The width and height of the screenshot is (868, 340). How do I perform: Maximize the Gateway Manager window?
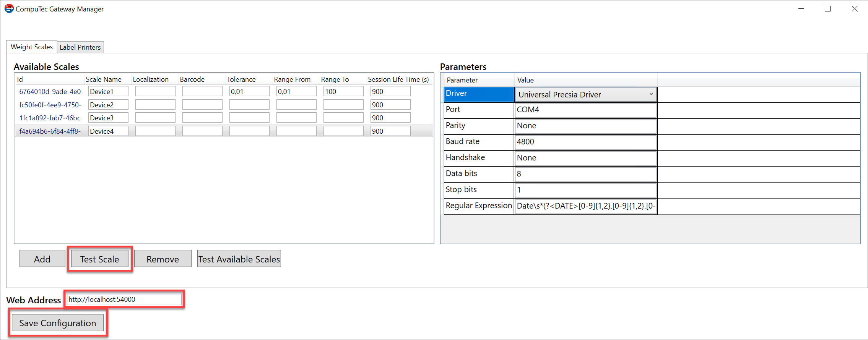click(x=828, y=9)
